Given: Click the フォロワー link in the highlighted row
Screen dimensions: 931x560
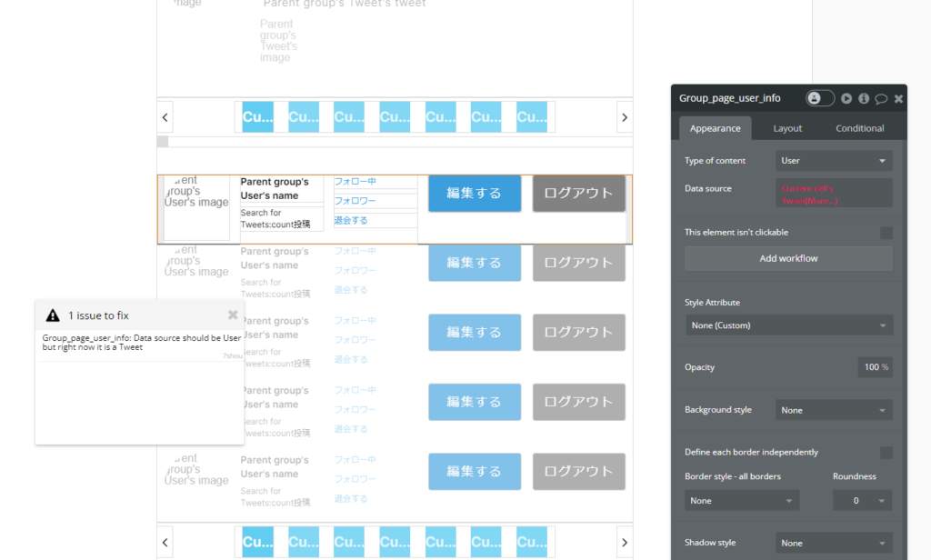Looking at the screenshot, I should [x=355, y=201].
